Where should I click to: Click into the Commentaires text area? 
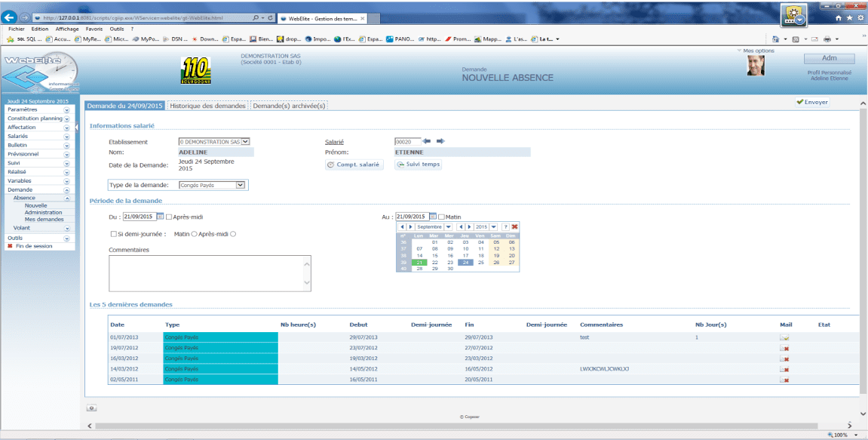tap(210, 273)
